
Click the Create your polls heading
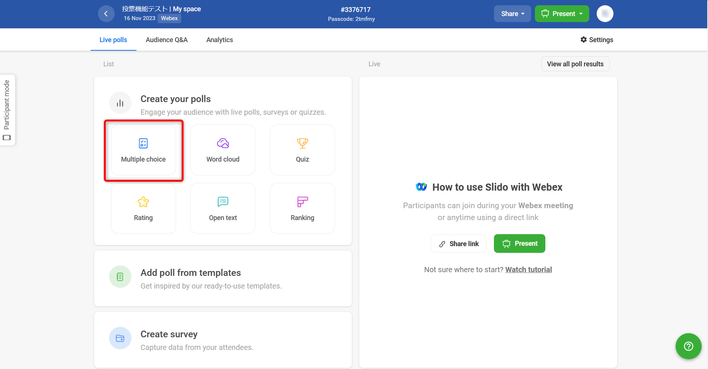[x=176, y=99]
